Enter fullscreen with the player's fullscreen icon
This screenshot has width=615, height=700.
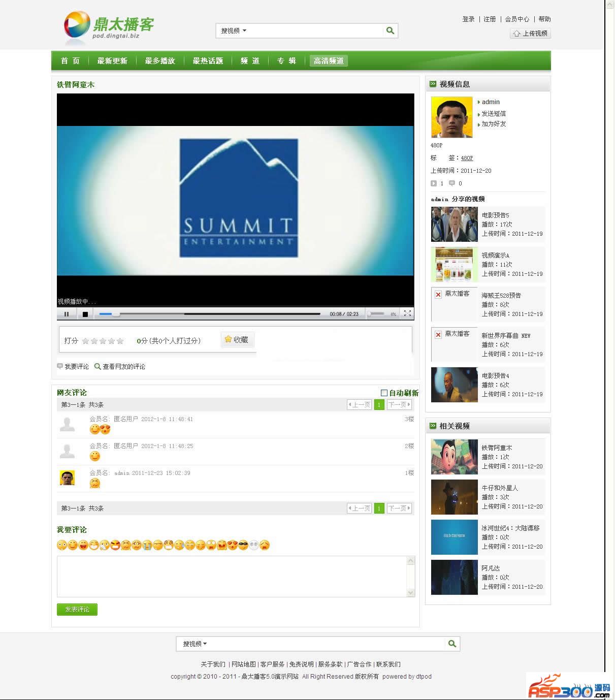tap(407, 313)
